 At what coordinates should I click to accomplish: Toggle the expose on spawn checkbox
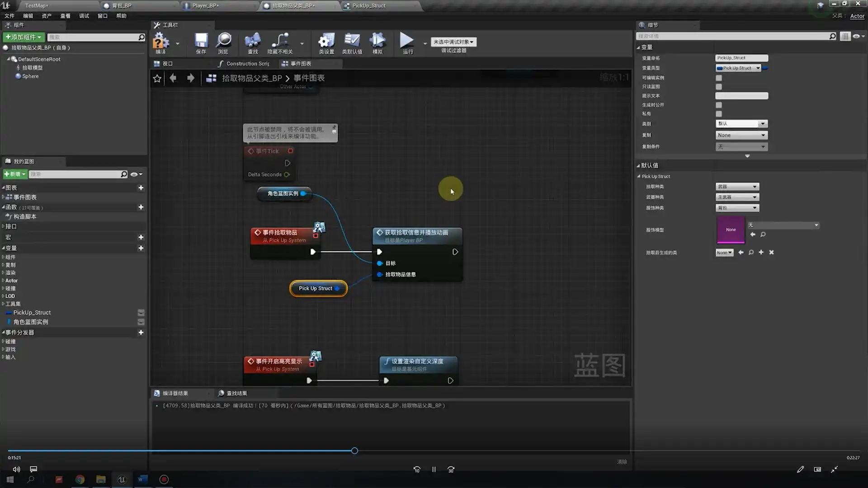pos(719,105)
